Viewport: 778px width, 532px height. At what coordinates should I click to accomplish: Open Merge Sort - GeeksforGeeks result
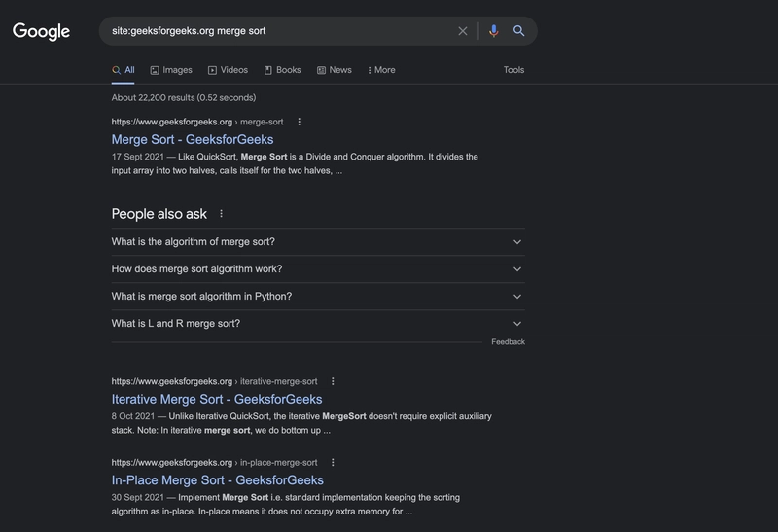(193, 139)
